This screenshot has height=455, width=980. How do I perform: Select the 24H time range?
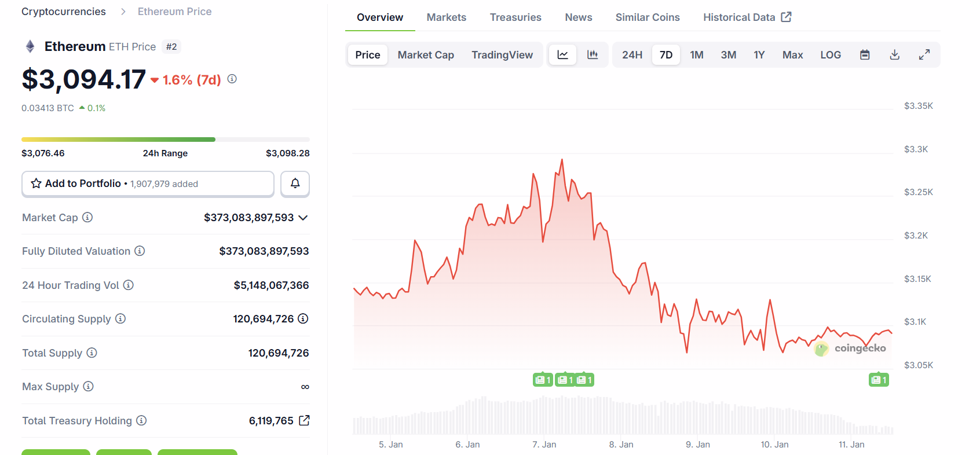tap(632, 55)
